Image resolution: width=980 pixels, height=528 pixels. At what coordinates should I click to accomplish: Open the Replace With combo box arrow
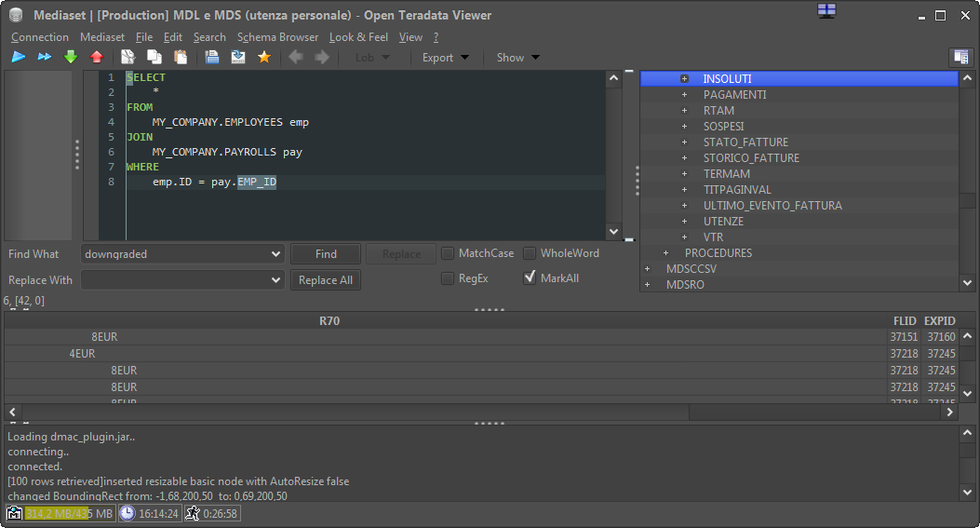275,279
